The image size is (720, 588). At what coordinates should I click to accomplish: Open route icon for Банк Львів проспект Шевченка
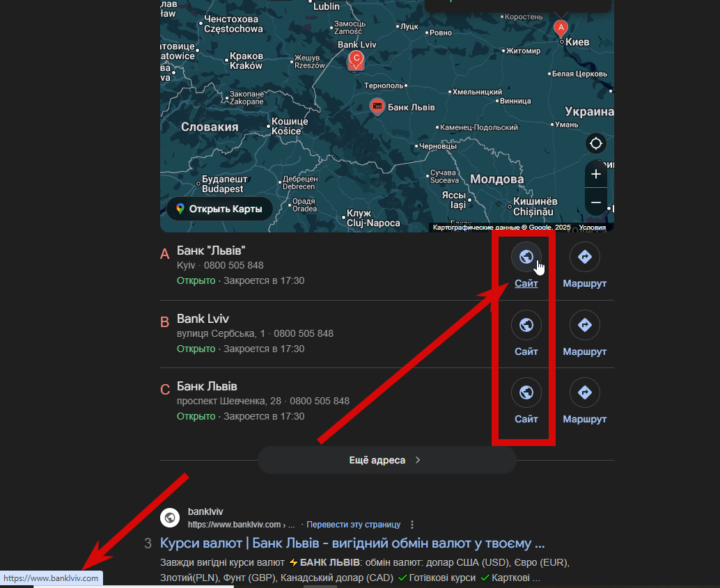(x=584, y=392)
